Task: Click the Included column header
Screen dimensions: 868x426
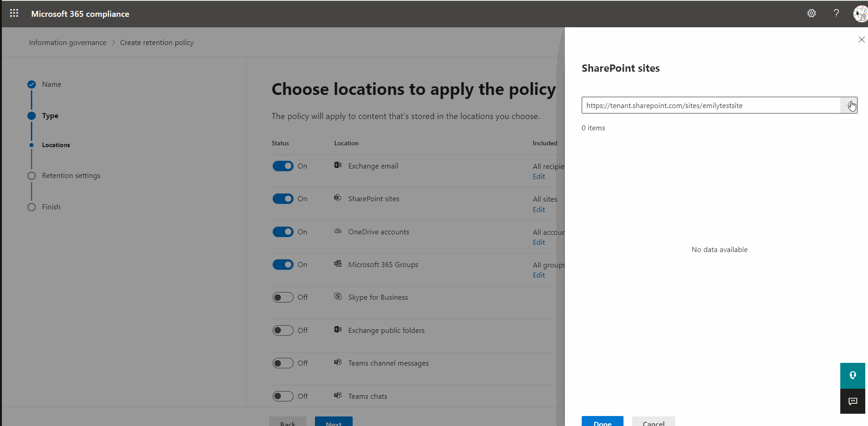Action: tap(545, 143)
